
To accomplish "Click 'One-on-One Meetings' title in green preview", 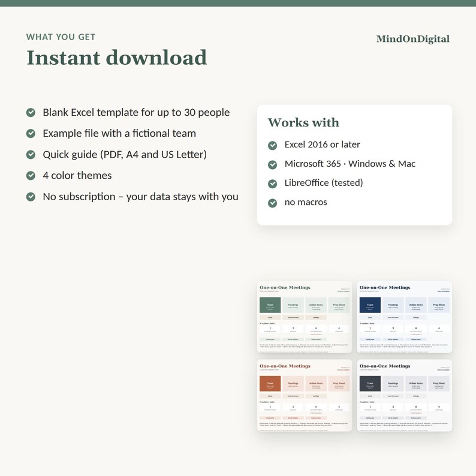I will click(285, 288).
